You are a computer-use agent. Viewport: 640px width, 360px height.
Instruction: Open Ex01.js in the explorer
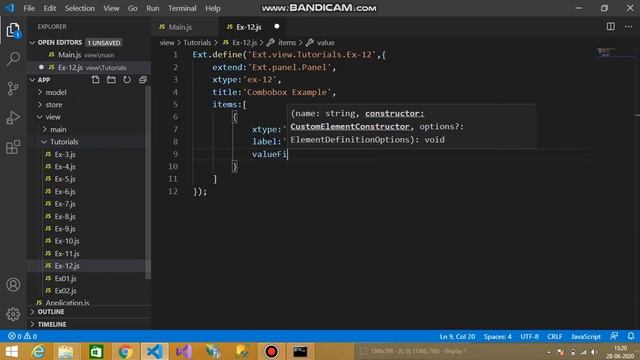pyautogui.click(x=65, y=278)
